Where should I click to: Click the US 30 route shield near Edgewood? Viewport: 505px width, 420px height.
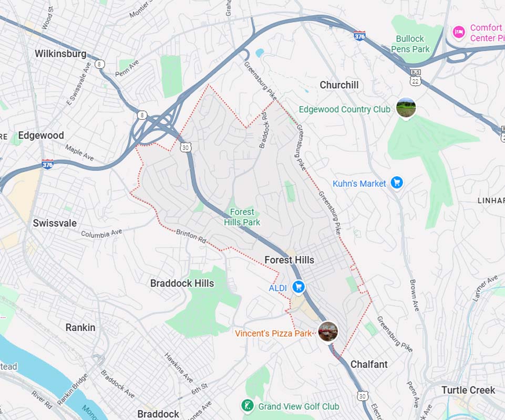[185, 148]
